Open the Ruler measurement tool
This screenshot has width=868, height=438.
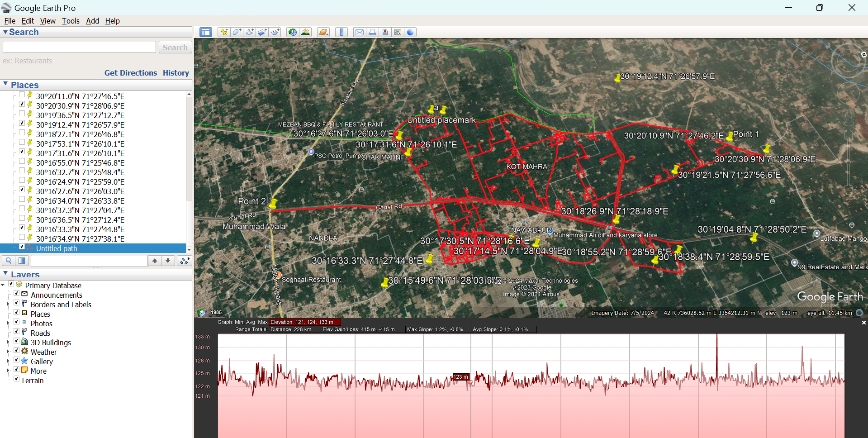(342, 32)
